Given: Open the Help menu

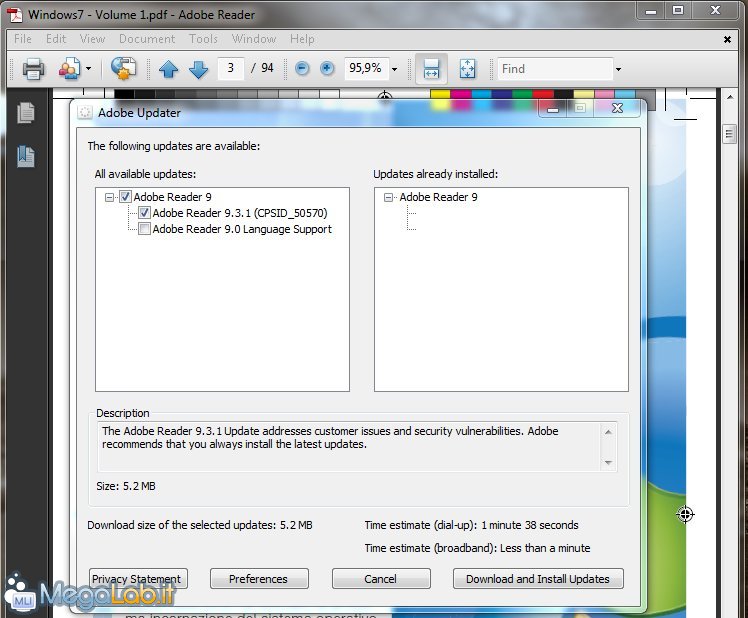Looking at the screenshot, I should point(302,39).
